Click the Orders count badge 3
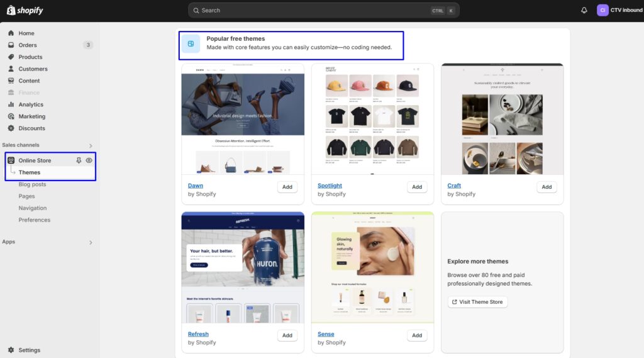Viewport: 644px width, 358px height. point(88,45)
